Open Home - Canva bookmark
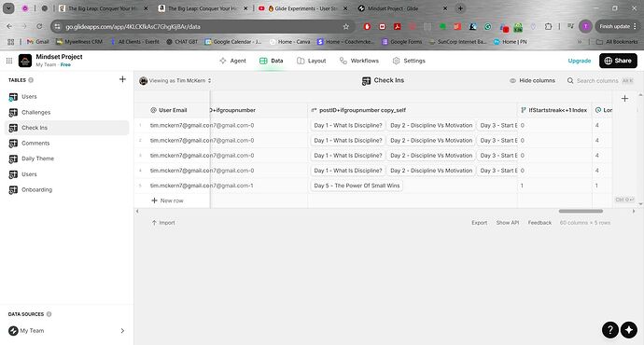Image resolution: width=644 pixels, height=345 pixels. click(289, 42)
